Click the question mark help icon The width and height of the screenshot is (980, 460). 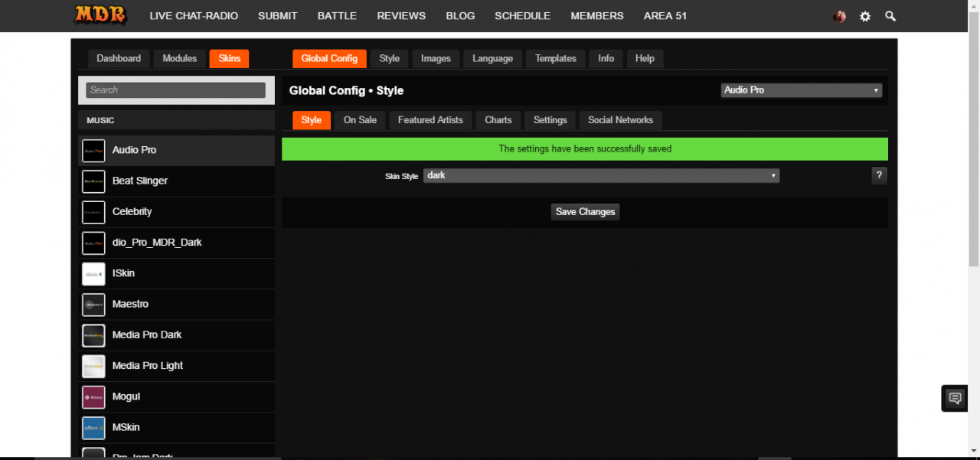point(879,176)
